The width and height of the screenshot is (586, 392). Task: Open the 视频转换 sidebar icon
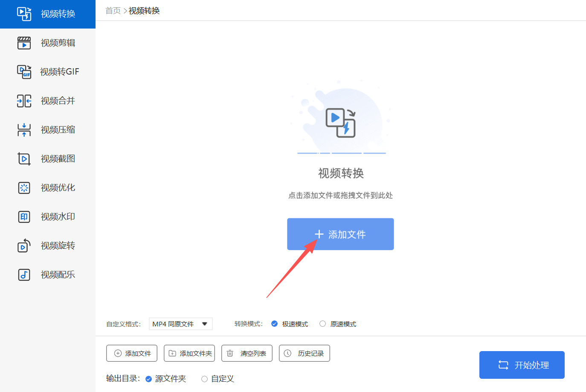pos(24,14)
